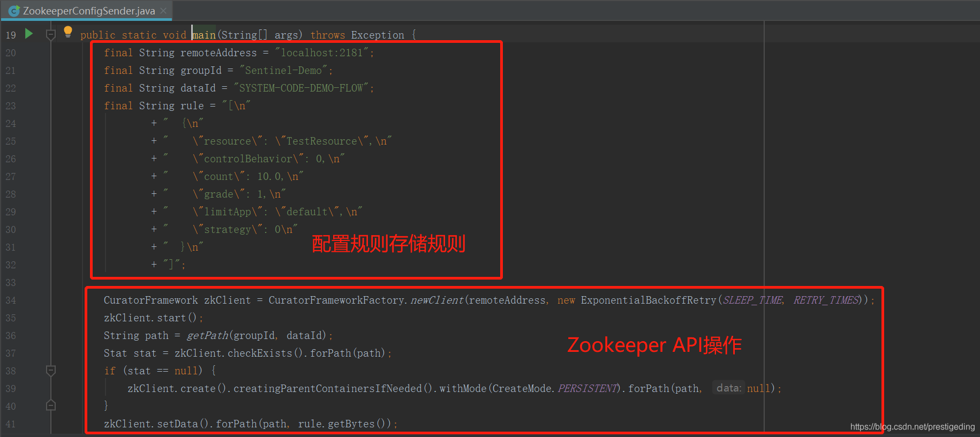The width and height of the screenshot is (980, 437).
Task: Click the "localhost:2181" string literal
Action: tap(322, 52)
